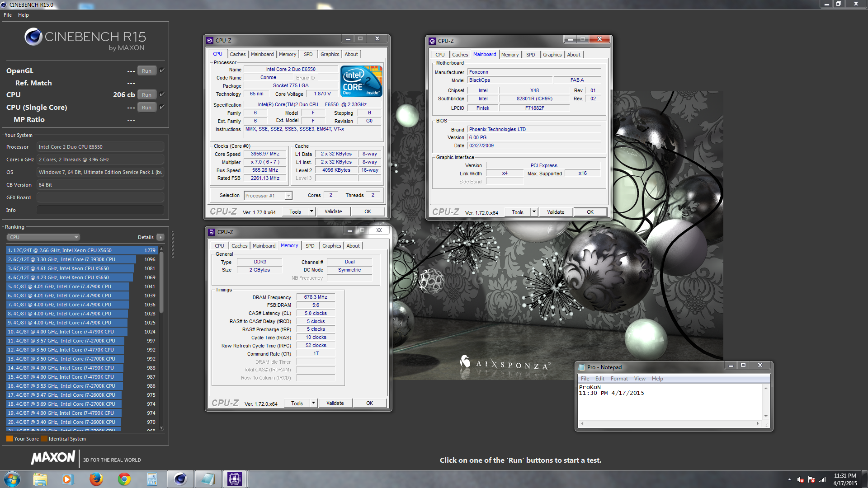Image resolution: width=868 pixels, height=488 pixels.
Task: Launch Windows Media Player from taskbar
Action: [x=67, y=479]
